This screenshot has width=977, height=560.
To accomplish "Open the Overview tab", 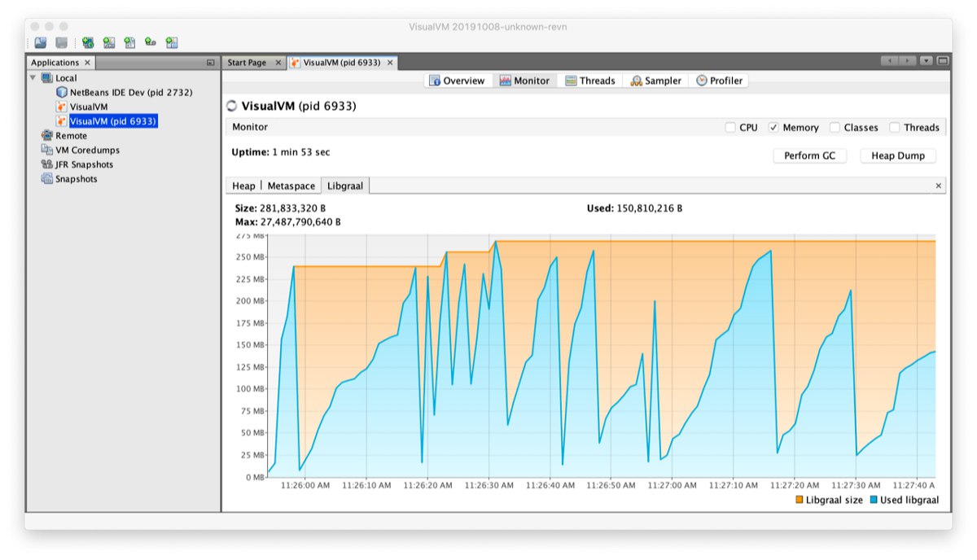I will (457, 81).
